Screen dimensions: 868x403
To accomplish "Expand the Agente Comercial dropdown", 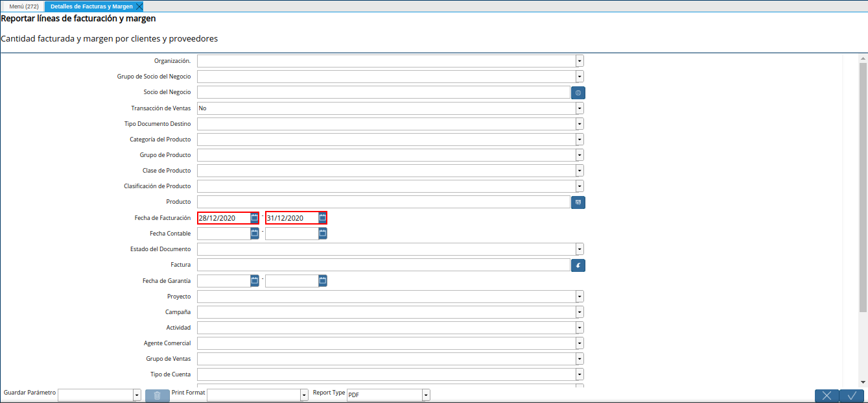I will [580, 343].
